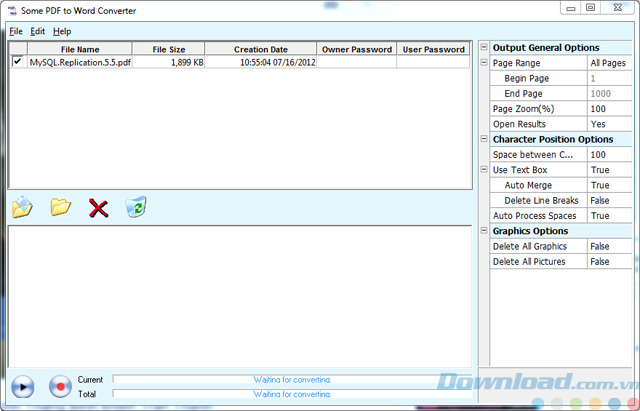Click the 1,899 KB file size cell
Viewport: 640px width, 411px height.
point(169,62)
